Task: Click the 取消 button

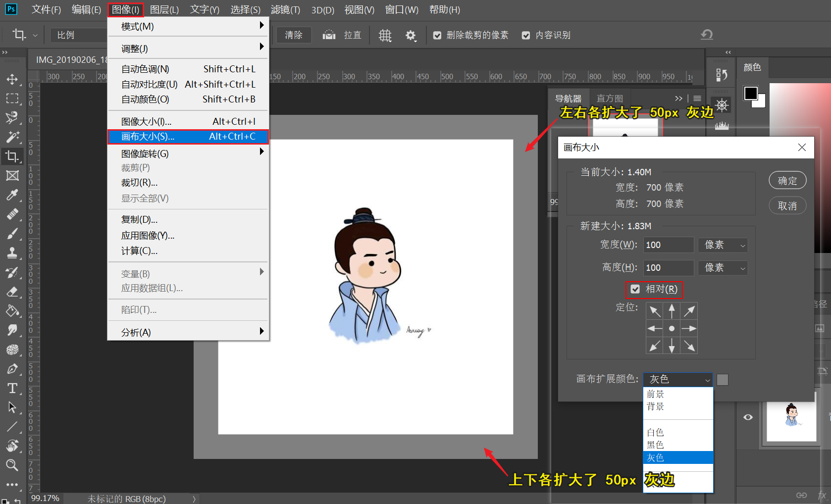Action: 787,205
